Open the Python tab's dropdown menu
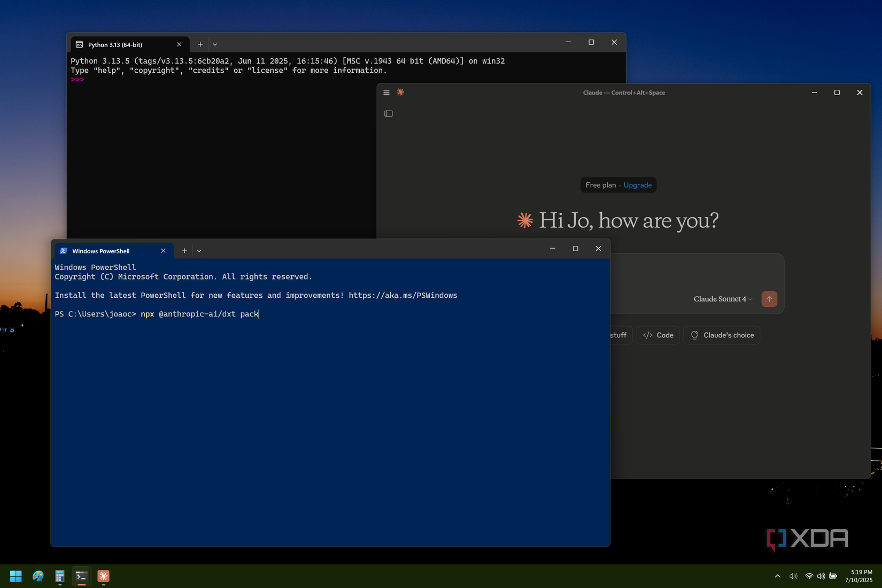Viewport: 882px width, 588px height. tap(215, 44)
